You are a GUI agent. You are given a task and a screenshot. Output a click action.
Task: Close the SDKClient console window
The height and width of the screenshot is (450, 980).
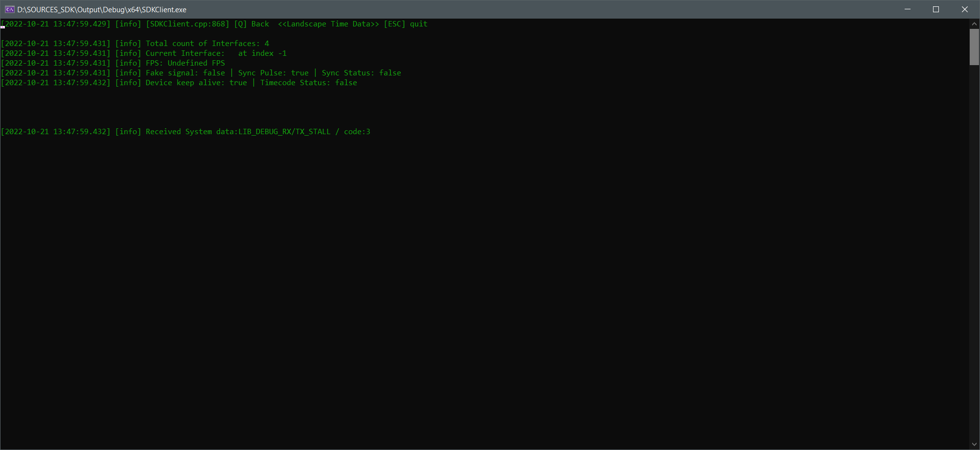tap(965, 9)
